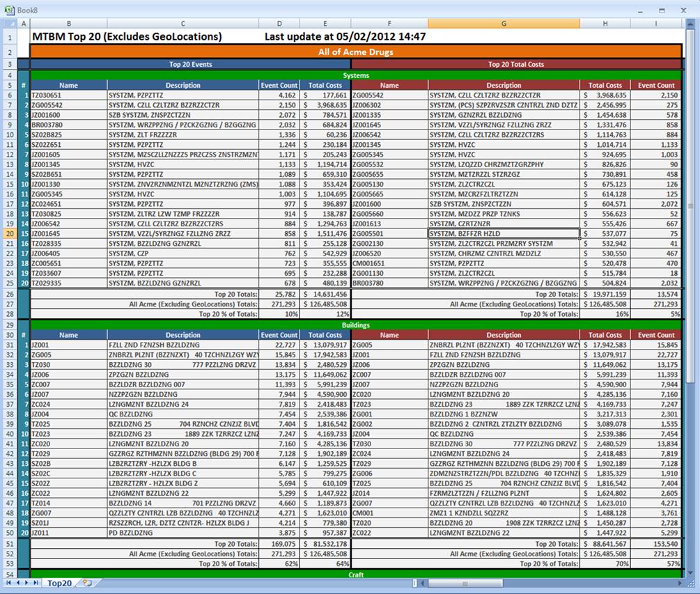Screen dimensions: 700x594
Task: Select the 70% percentage cell
Action: tap(605, 563)
